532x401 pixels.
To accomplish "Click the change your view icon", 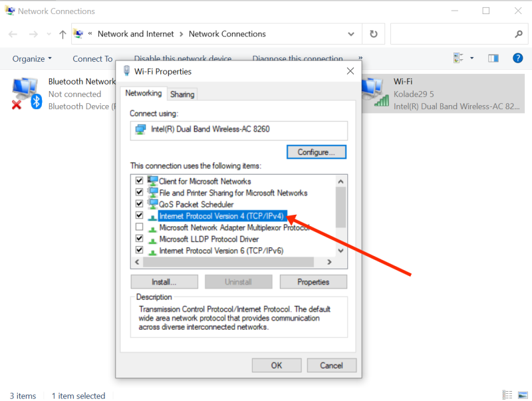I will tap(458, 58).
